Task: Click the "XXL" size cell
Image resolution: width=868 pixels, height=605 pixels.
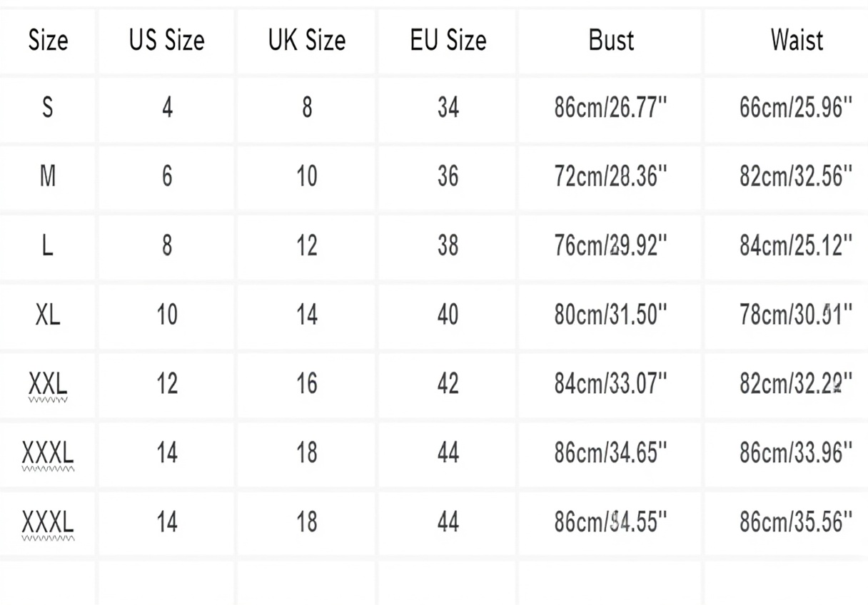Action: pos(48,384)
